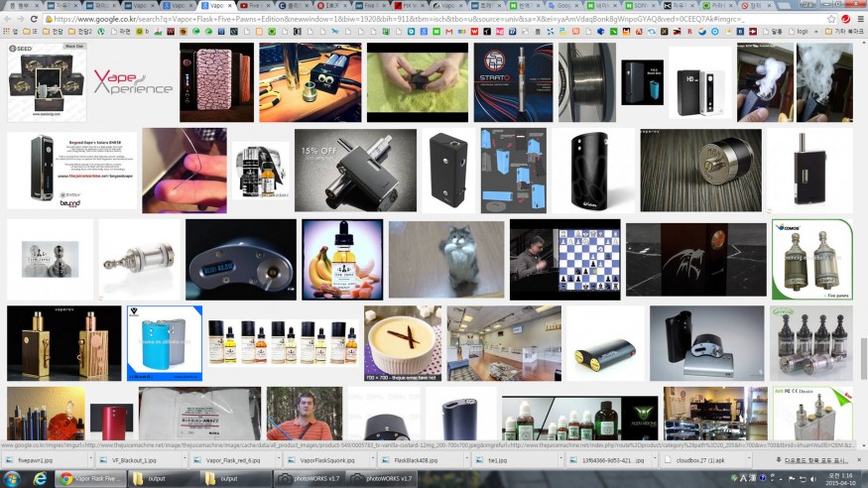Screen dimensions: 868x488
Task: Expand the bookmarks overflow chevron
Action: coord(815,32)
